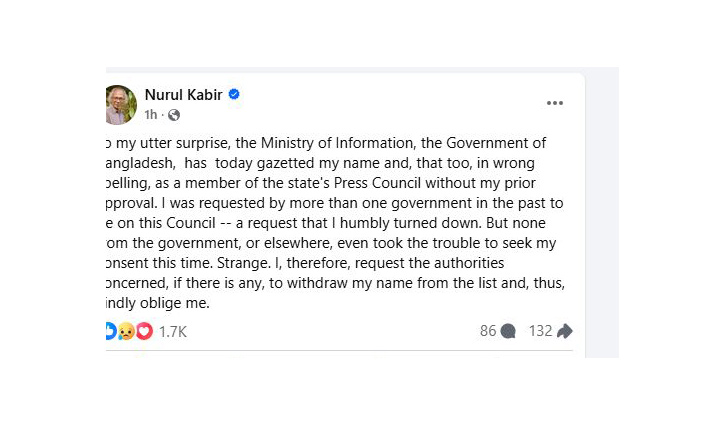Open Nurul Kabir's profile from his name
The width and height of the screenshot is (725, 425).
(x=184, y=95)
